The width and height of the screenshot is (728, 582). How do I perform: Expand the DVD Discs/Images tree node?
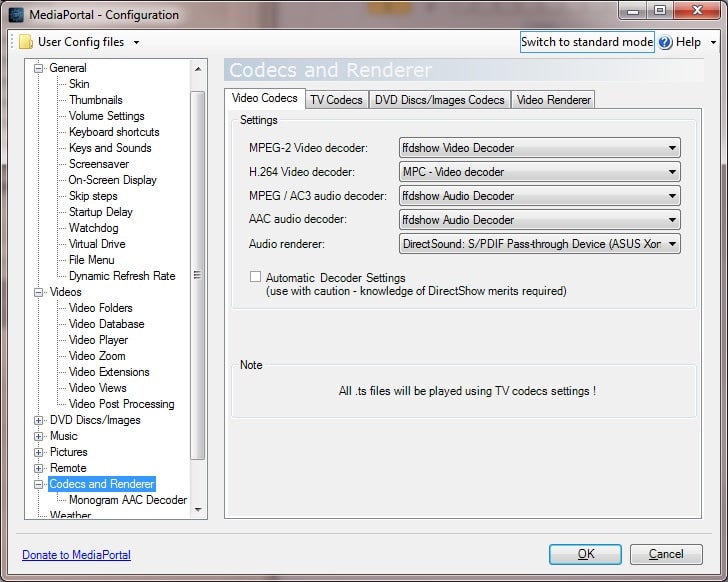tap(39, 420)
